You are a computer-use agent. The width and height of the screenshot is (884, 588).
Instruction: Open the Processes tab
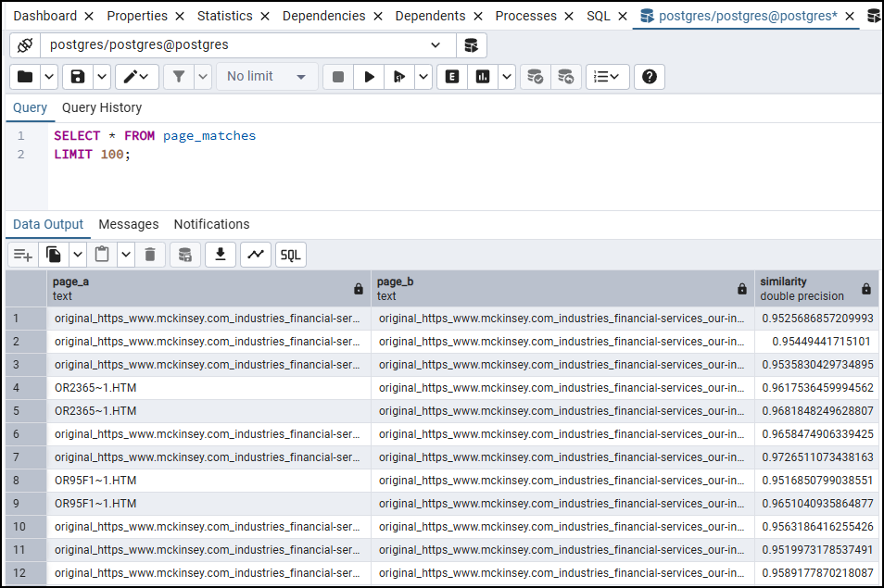[x=526, y=17]
